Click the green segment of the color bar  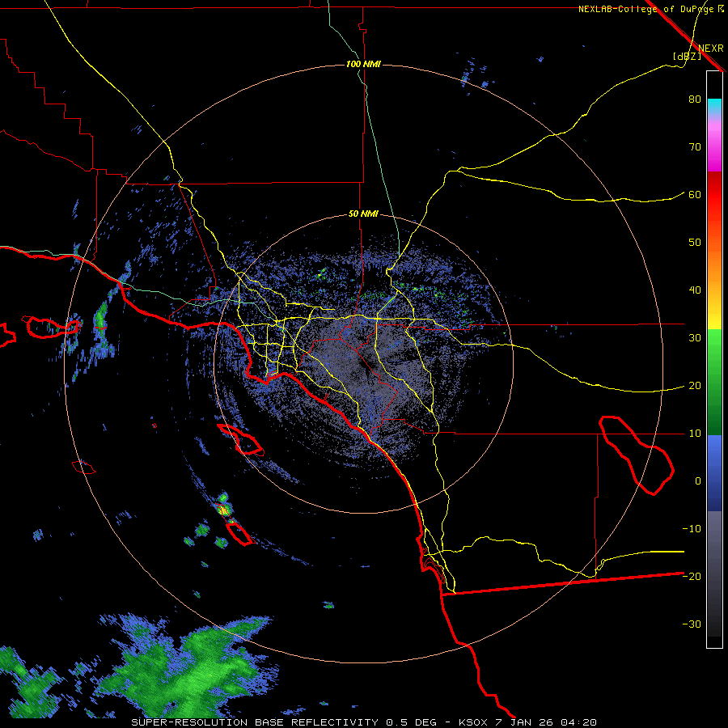tap(714, 382)
